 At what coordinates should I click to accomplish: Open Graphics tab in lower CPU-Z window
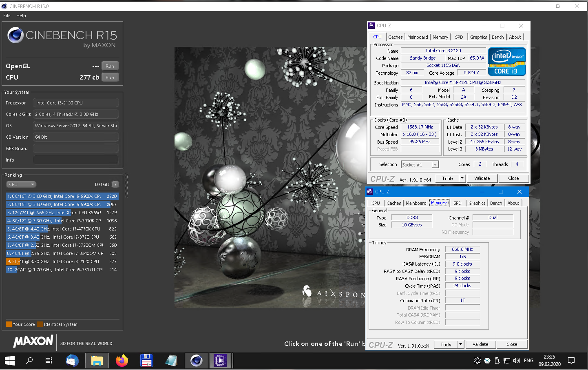point(477,203)
